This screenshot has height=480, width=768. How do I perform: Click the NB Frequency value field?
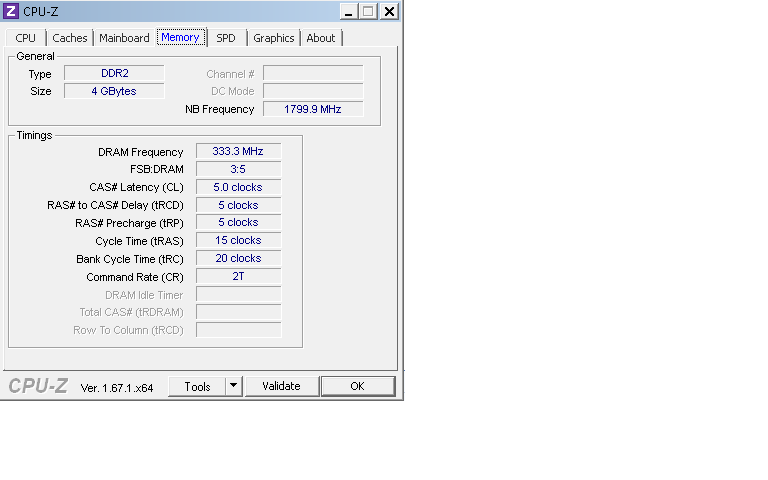coord(312,109)
